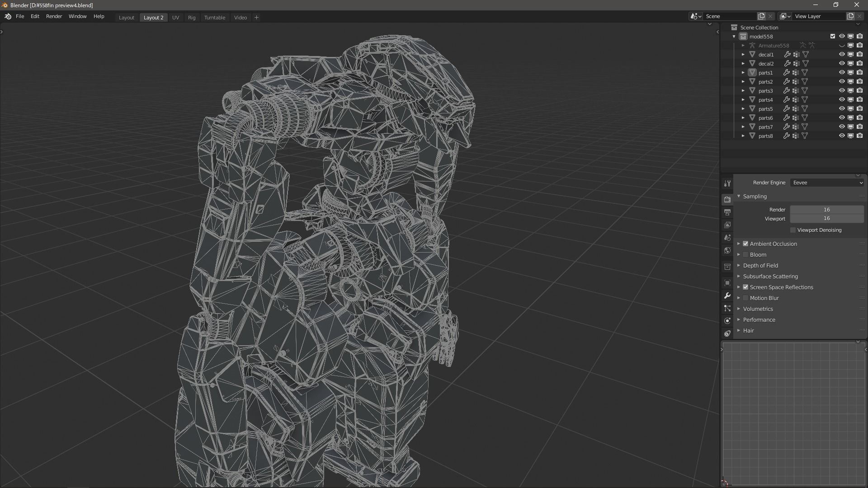Uncheck model558 collection exclude checkbox
This screenshot has height=488, width=868.
pyautogui.click(x=833, y=37)
